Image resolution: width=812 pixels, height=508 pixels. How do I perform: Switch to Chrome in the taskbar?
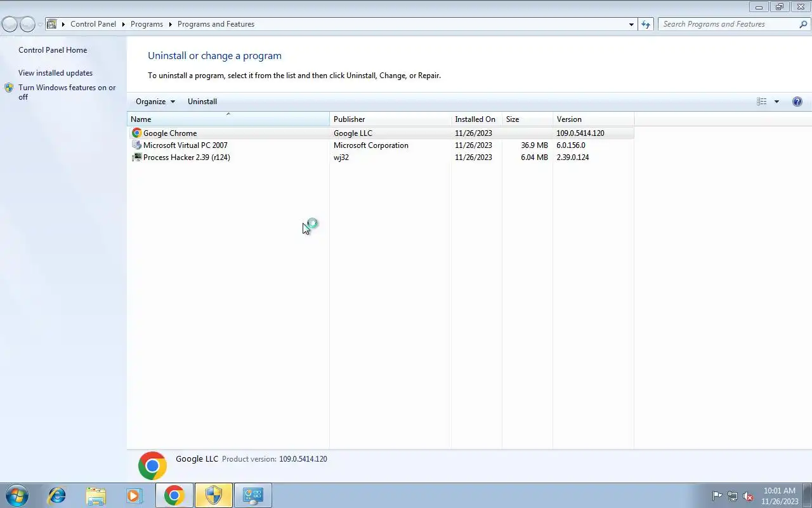tap(174, 495)
